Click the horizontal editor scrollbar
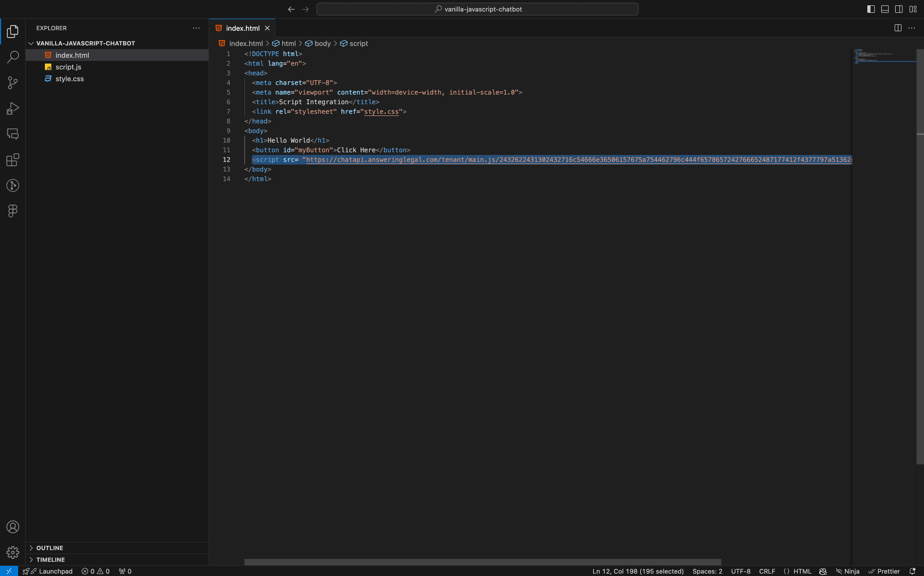The width and height of the screenshot is (924, 576). (482, 562)
